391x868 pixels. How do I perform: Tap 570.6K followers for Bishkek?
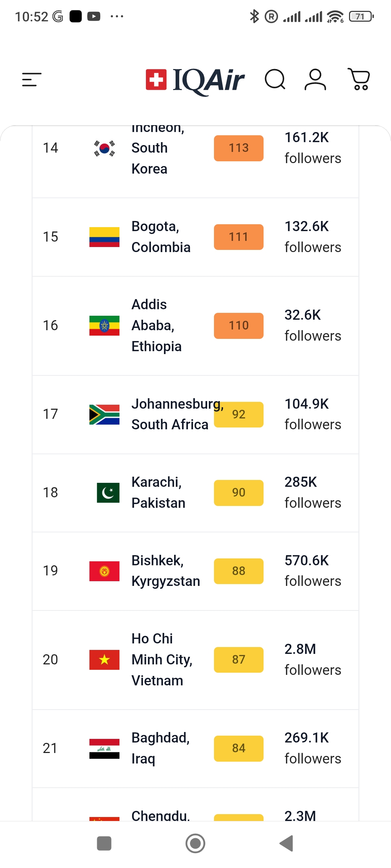[x=313, y=571]
